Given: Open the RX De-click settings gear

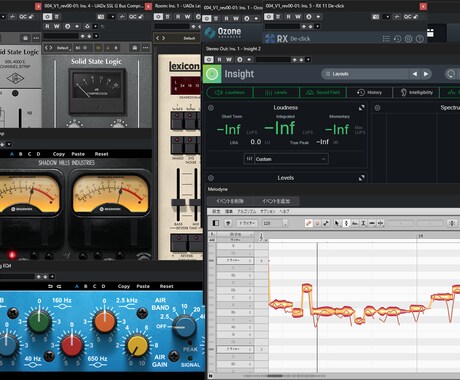Looking at the screenshot, I should click(408, 39).
